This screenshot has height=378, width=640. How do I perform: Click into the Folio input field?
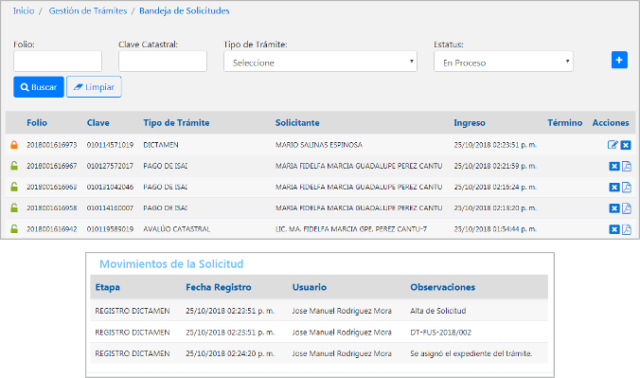click(58, 61)
